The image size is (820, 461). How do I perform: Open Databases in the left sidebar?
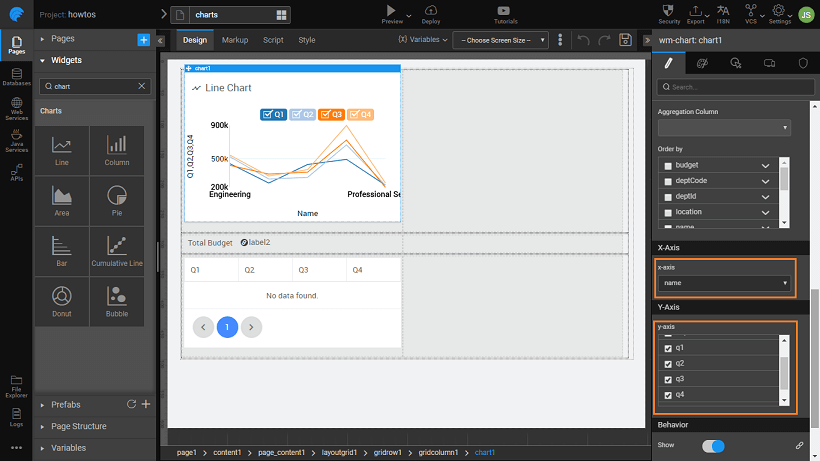pos(16,76)
